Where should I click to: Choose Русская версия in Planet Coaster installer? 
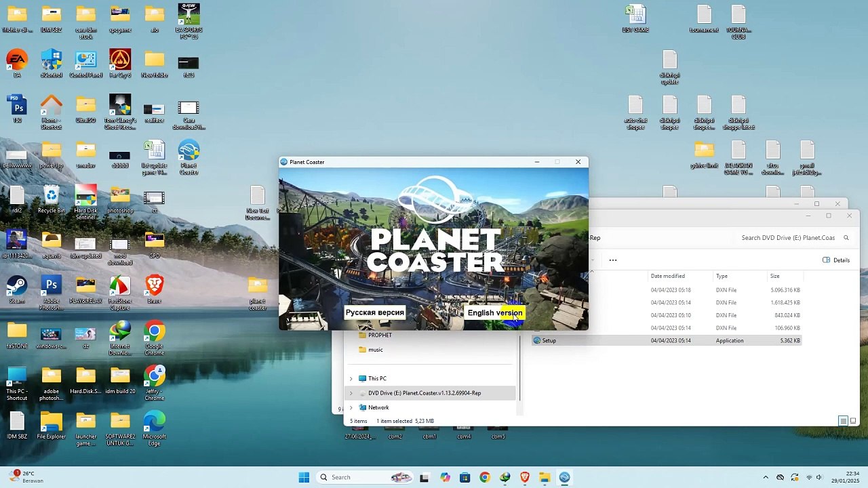coord(375,312)
